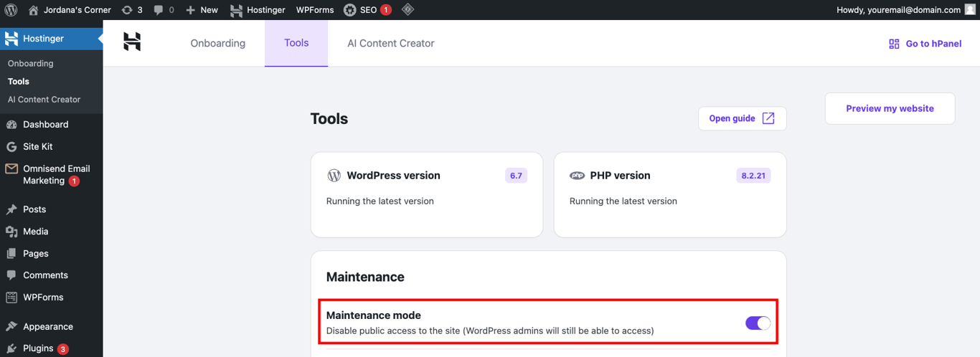Image resolution: width=980 pixels, height=357 pixels.
Task: Click the external link icon in Open guide
Action: (768, 118)
